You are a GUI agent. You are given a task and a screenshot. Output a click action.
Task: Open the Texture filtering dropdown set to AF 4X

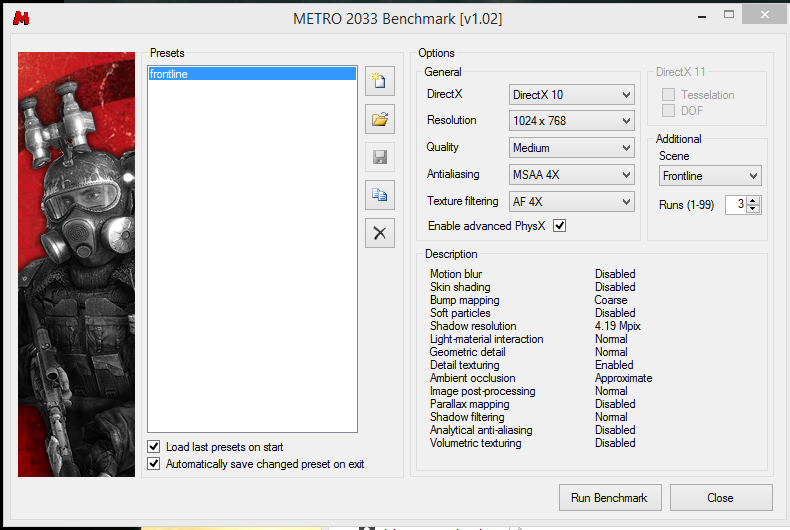pyautogui.click(x=571, y=202)
